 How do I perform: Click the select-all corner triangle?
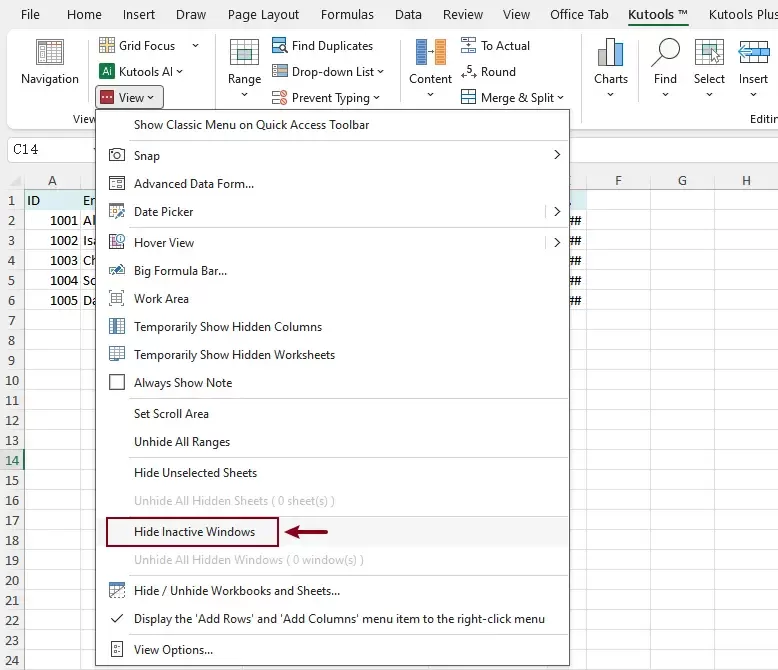15,181
